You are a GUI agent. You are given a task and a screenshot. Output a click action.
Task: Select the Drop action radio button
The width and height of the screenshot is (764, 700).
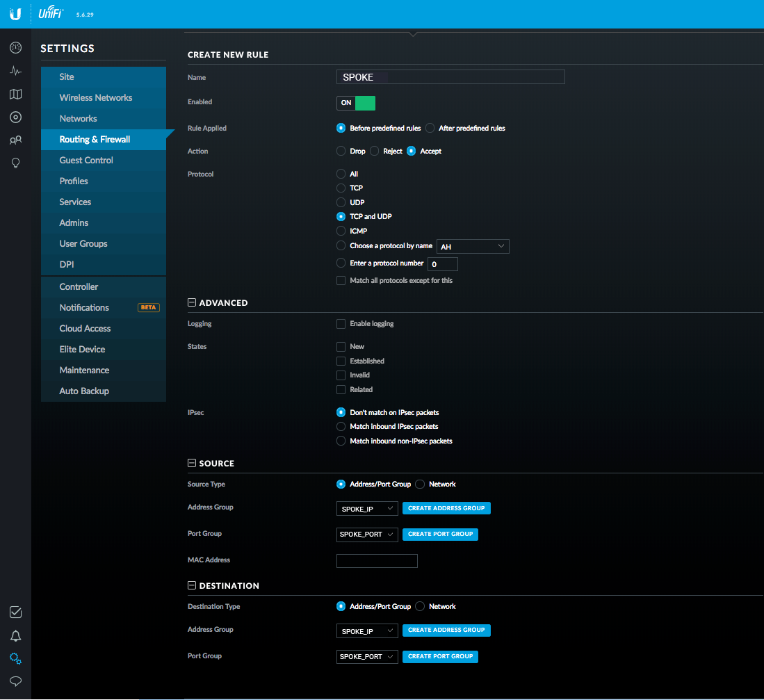(341, 151)
